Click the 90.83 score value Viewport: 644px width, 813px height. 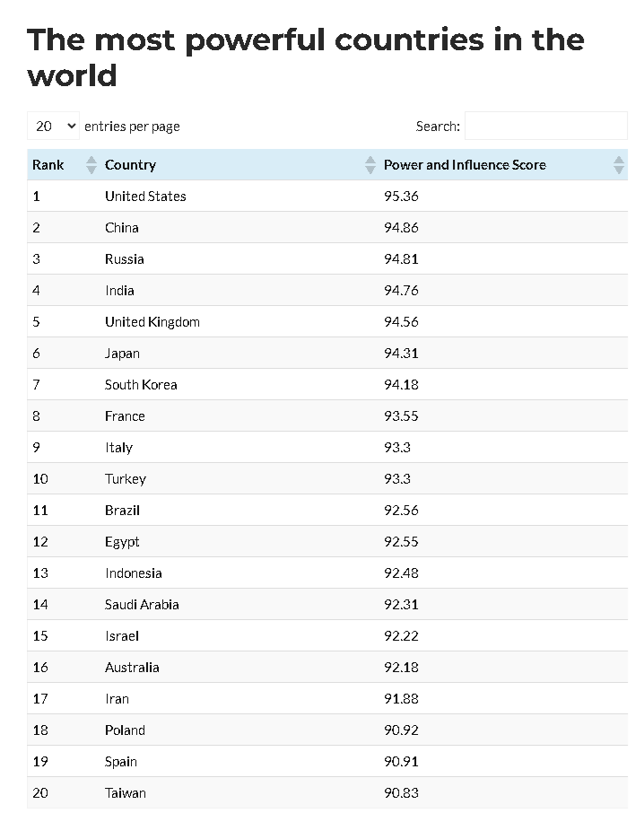401,793
